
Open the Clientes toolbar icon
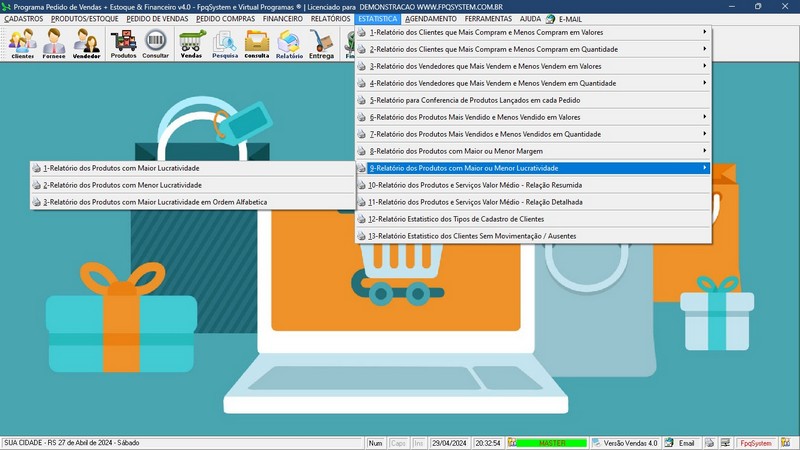tap(22, 43)
